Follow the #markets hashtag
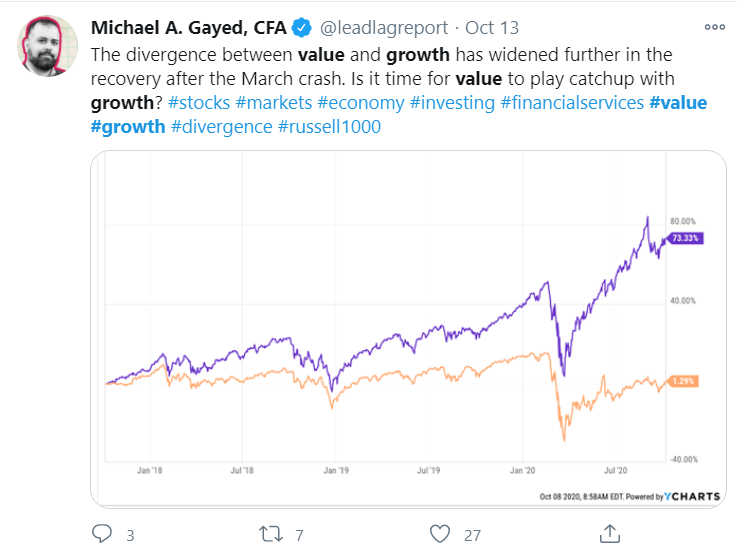This screenshot has width=737, height=545. point(274,102)
